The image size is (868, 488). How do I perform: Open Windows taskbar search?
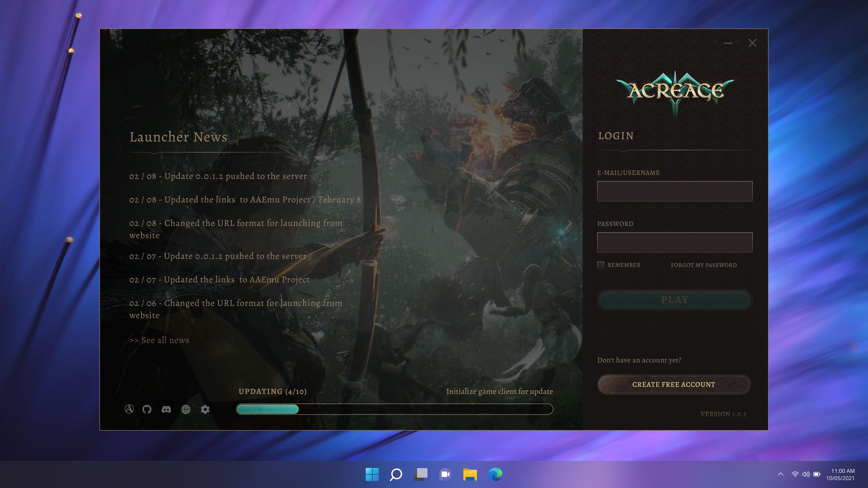pos(396,474)
